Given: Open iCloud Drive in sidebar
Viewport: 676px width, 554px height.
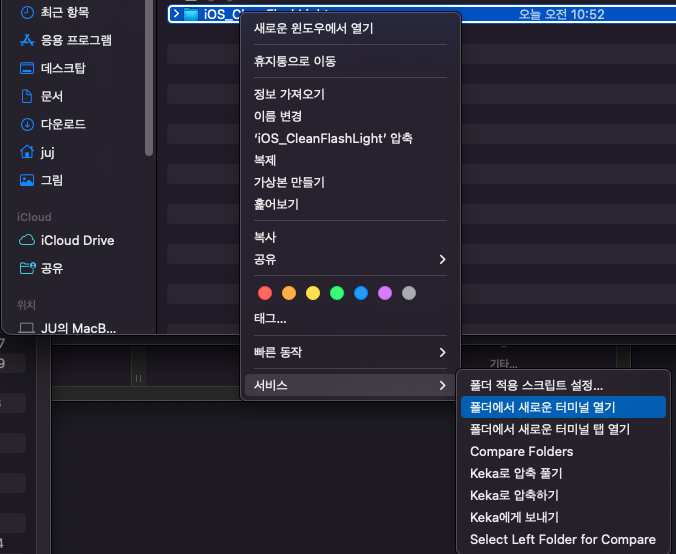Looking at the screenshot, I should point(66,240).
